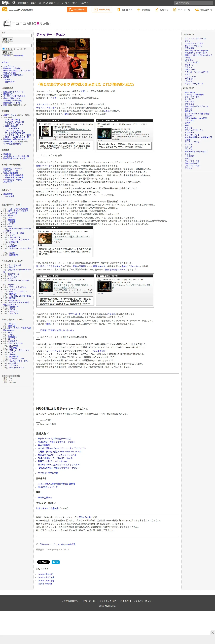This screenshot has height=644, width=215.
Task: Open the ヘルプ dropdown menu
Action: [84, 3]
